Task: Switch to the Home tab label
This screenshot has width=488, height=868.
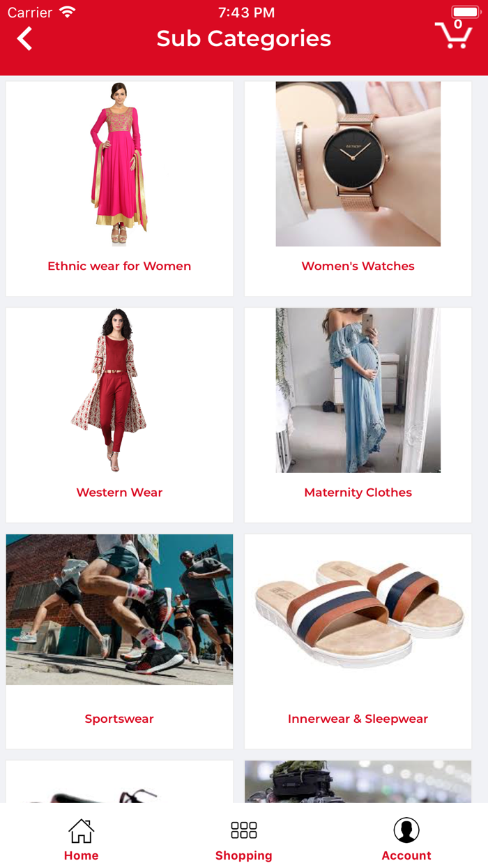Action: [x=81, y=855]
